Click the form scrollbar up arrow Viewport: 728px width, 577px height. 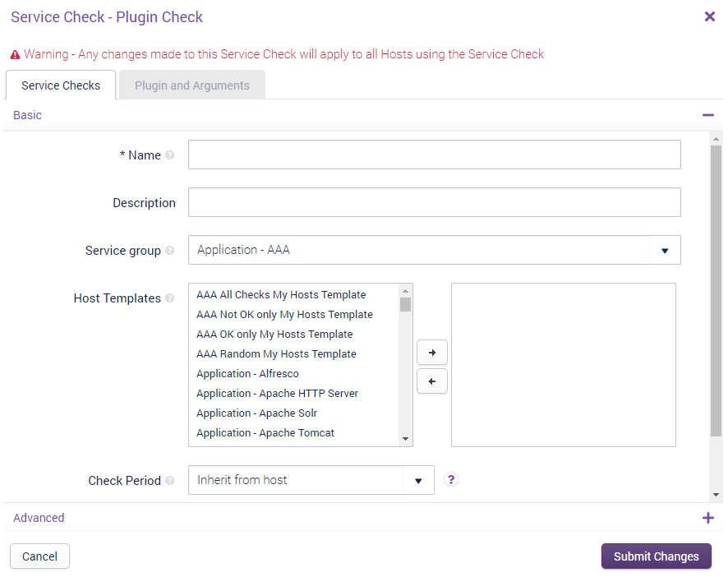[x=716, y=139]
